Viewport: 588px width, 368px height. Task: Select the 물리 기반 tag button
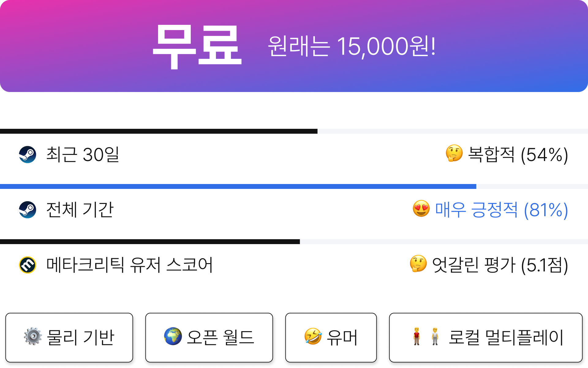(69, 338)
